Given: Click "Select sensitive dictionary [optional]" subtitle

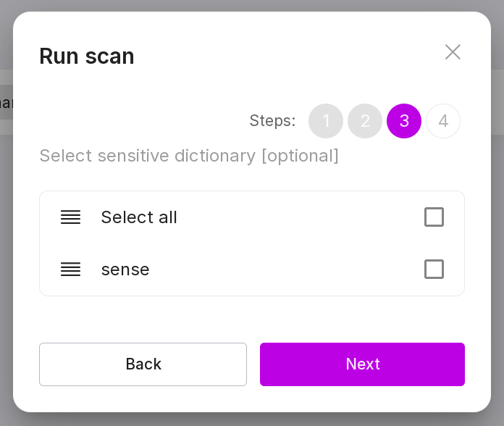Looking at the screenshot, I should click(189, 156).
